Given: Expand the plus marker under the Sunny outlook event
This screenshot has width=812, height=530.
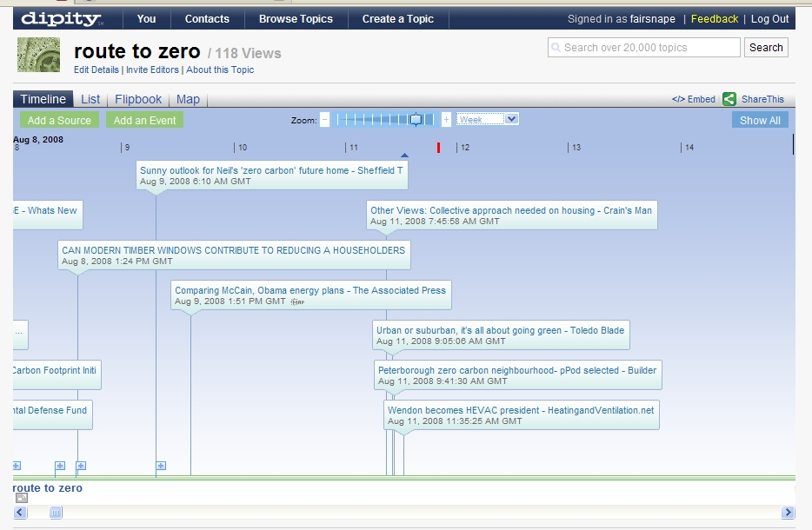Looking at the screenshot, I should tap(161, 467).
